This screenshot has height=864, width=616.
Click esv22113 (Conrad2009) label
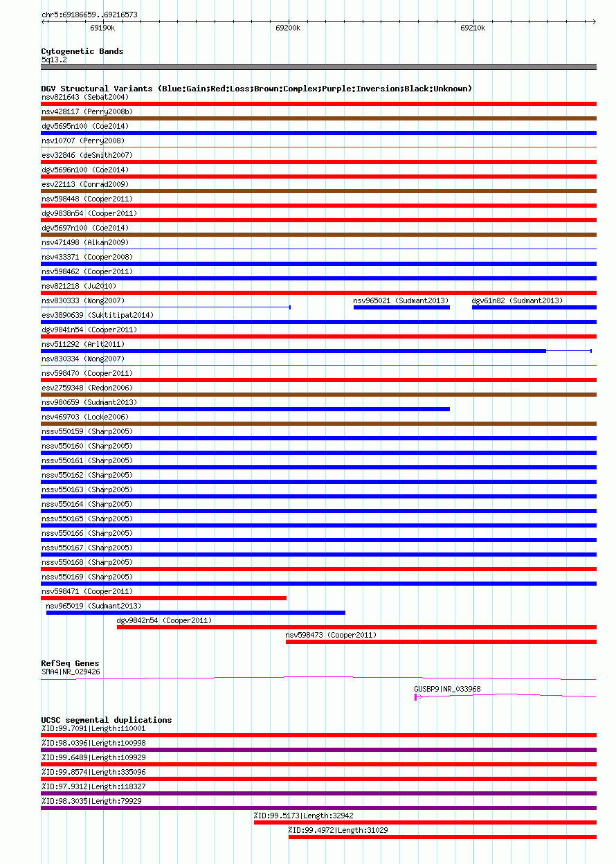pyautogui.click(x=84, y=184)
